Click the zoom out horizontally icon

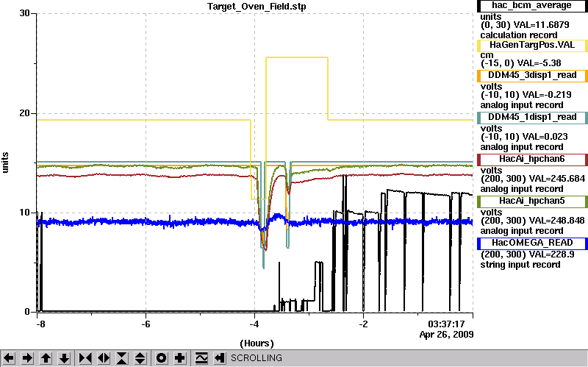pyautogui.click(x=104, y=358)
